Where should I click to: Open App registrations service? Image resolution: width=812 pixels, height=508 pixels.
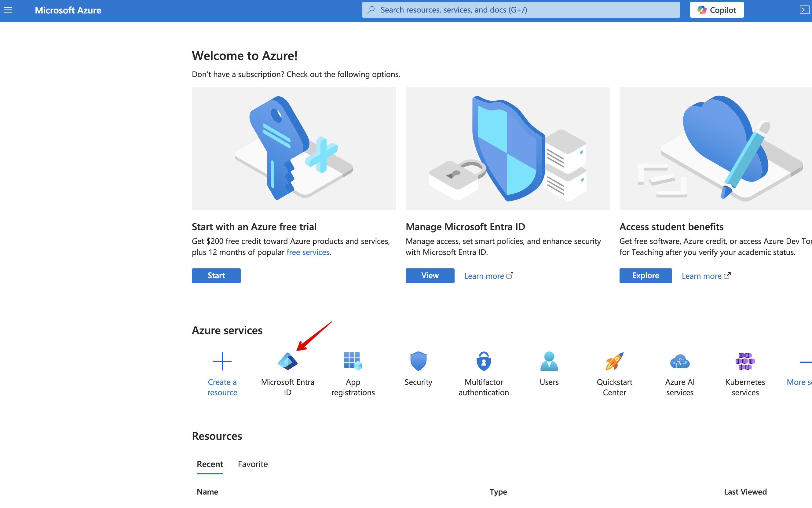tap(353, 374)
